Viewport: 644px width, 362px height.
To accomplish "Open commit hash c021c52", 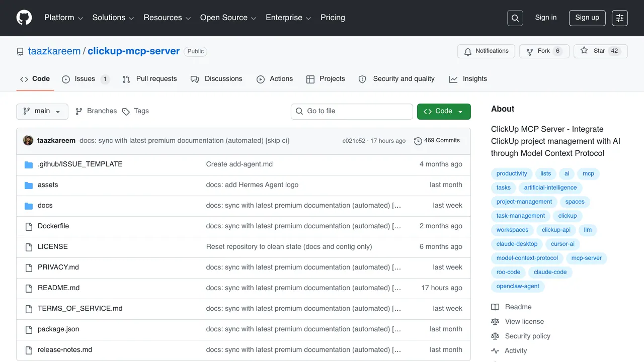I will click(354, 141).
